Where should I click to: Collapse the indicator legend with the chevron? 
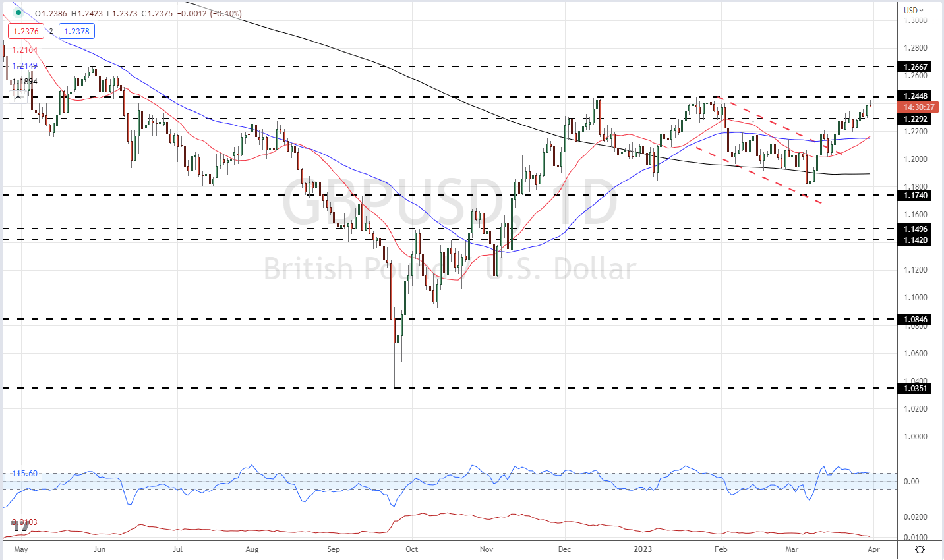coord(18,98)
